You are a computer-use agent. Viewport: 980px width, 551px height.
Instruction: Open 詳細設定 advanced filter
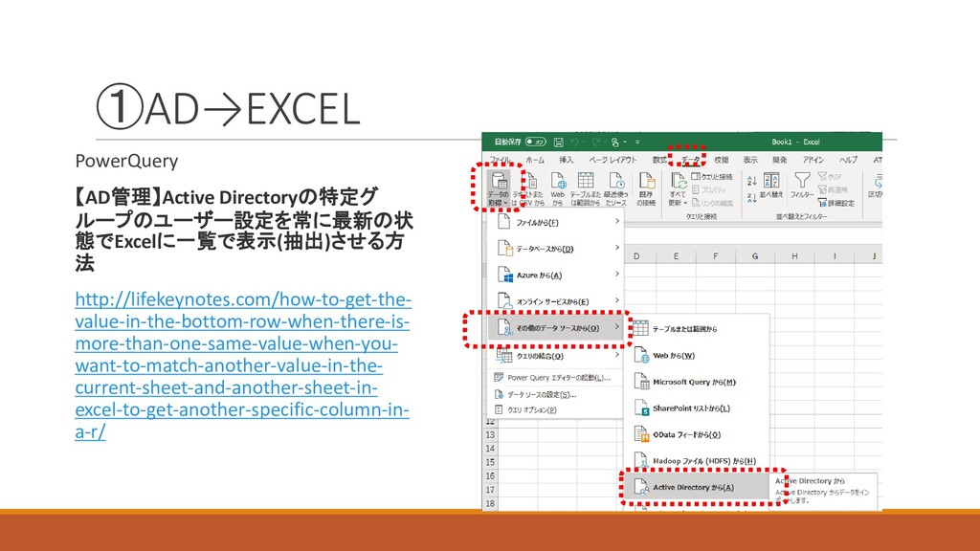(836, 203)
